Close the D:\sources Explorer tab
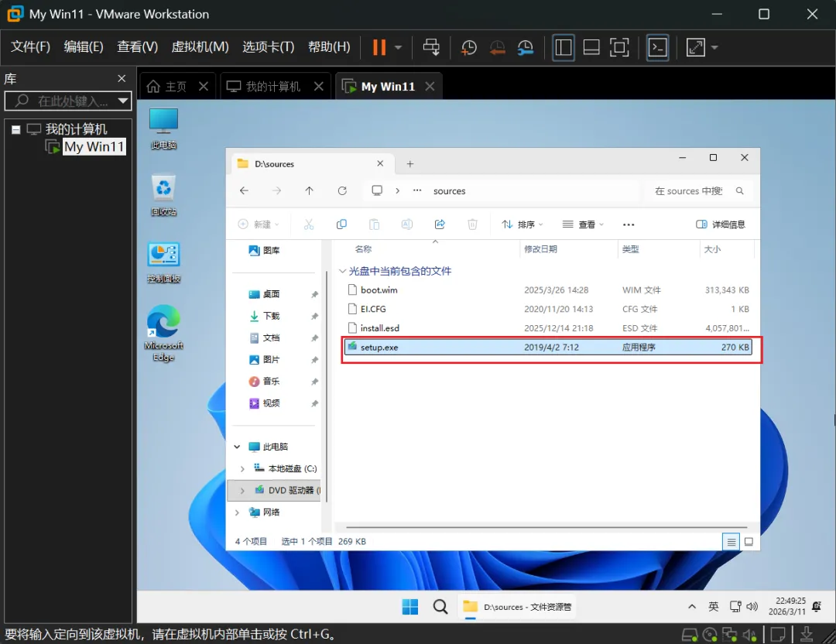Image resolution: width=836 pixels, height=644 pixels. (380, 163)
